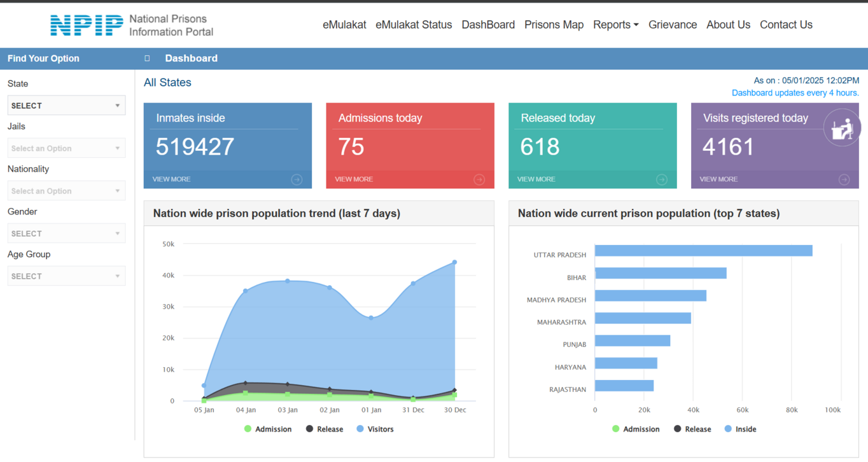The height and width of the screenshot is (462, 868).
Task: Open the Prisons Map menu item
Action: click(554, 25)
